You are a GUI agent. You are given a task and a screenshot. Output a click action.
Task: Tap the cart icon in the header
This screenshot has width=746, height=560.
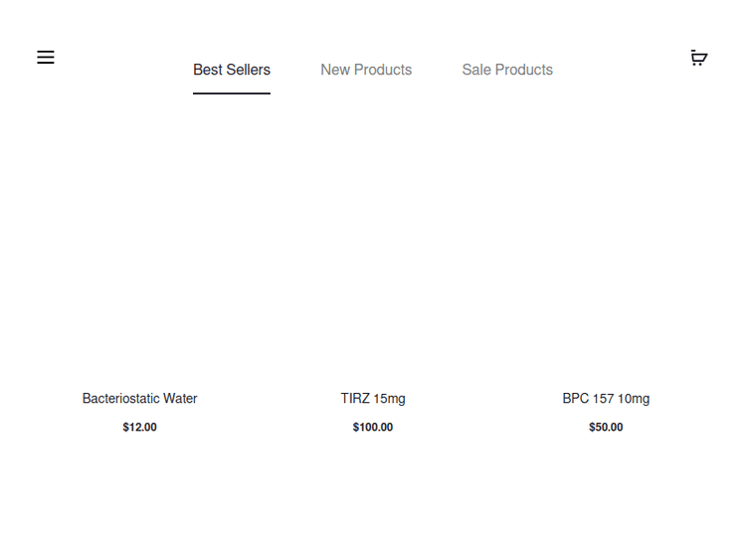pyautogui.click(x=698, y=58)
